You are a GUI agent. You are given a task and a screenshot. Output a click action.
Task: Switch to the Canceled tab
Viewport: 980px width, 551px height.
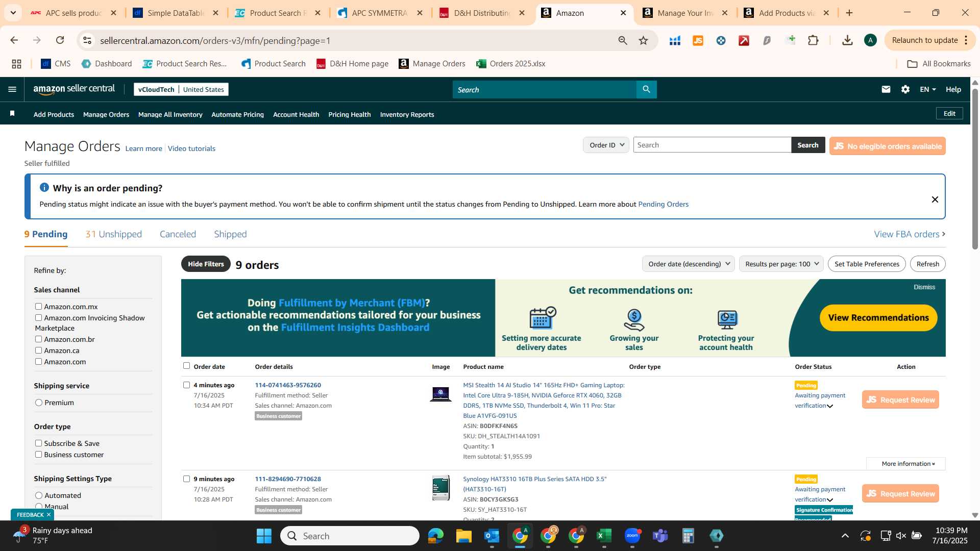point(178,234)
